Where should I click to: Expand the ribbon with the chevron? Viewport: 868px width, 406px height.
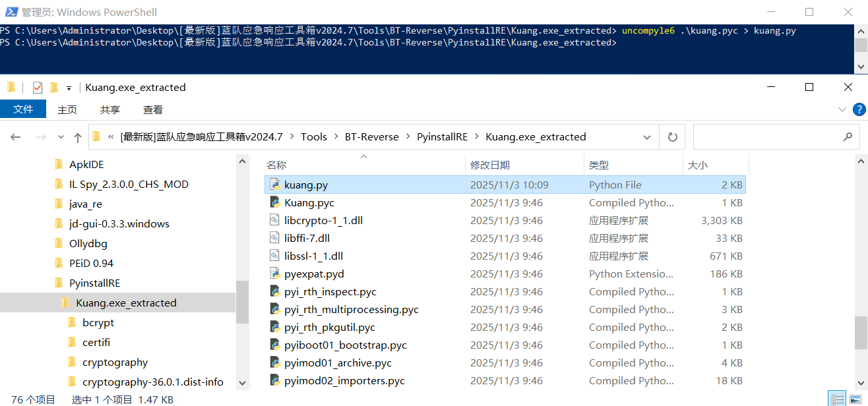point(842,109)
